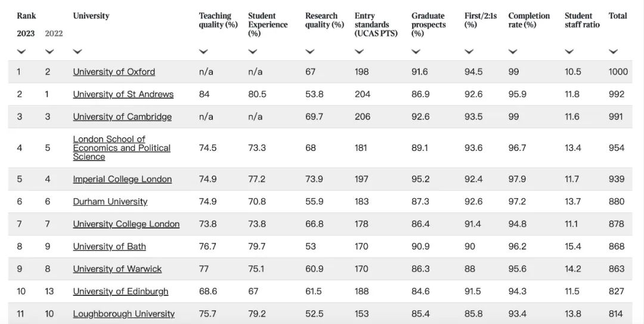
Task: Open University of St Andrews link
Action: pos(123,94)
